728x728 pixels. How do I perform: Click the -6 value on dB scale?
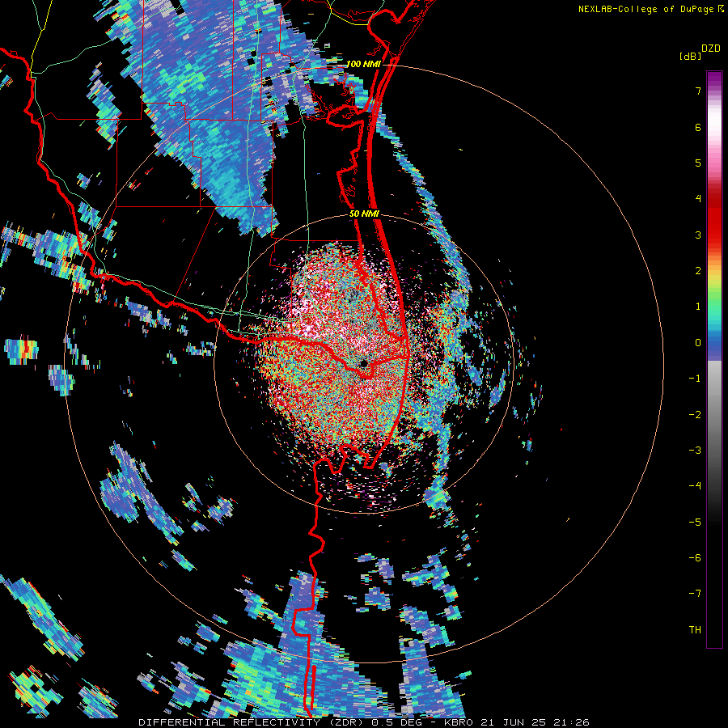pos(695,558)
